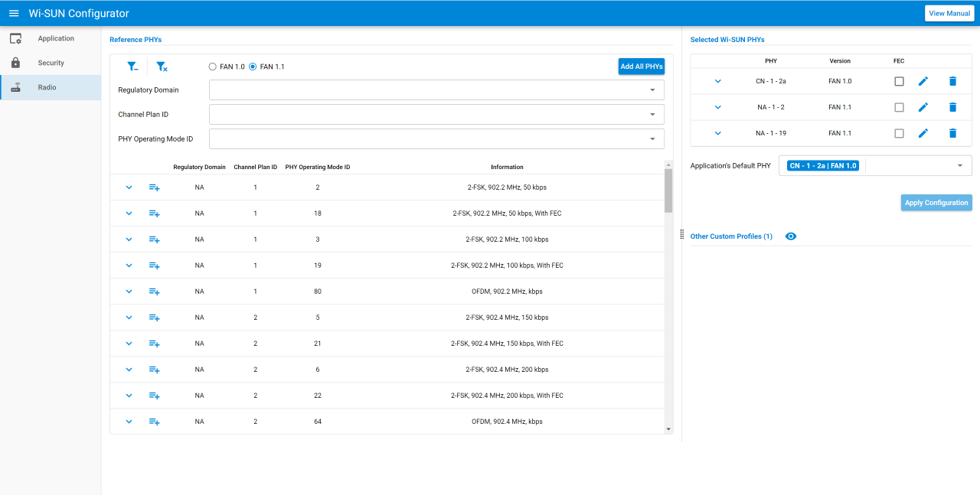Open the hamburger navigation menu
Viewport: 980px width, 495px height.
(x=14, y=13)
